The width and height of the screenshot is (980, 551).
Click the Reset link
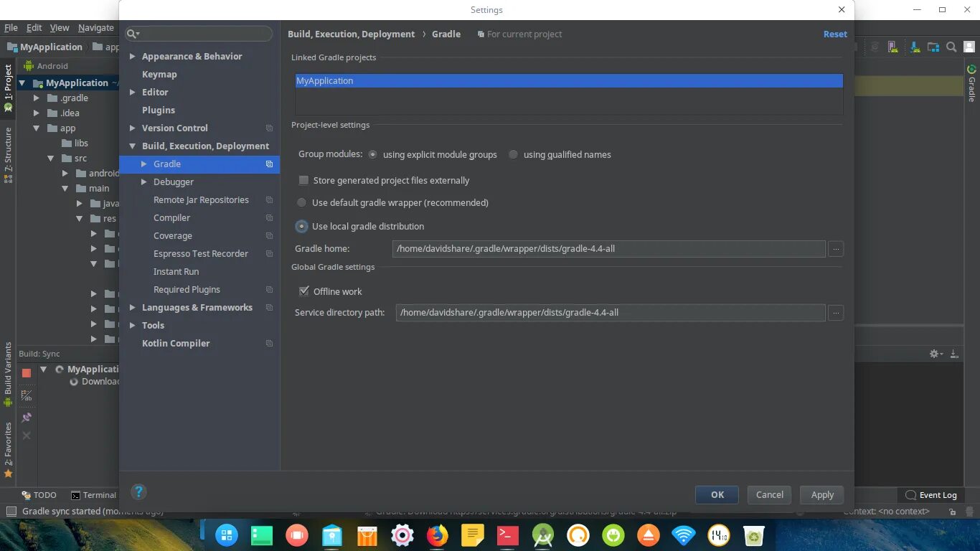click(835, 34)
